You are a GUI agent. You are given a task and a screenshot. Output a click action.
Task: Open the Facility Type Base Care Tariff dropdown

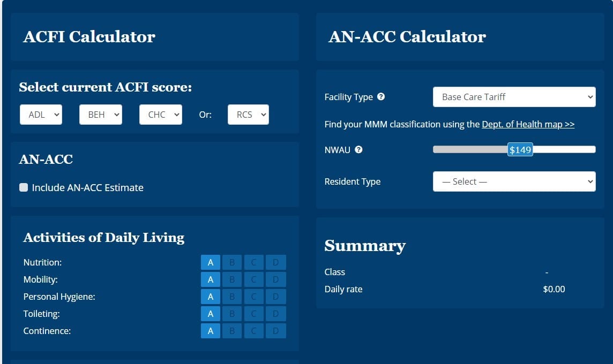[513, 96]
